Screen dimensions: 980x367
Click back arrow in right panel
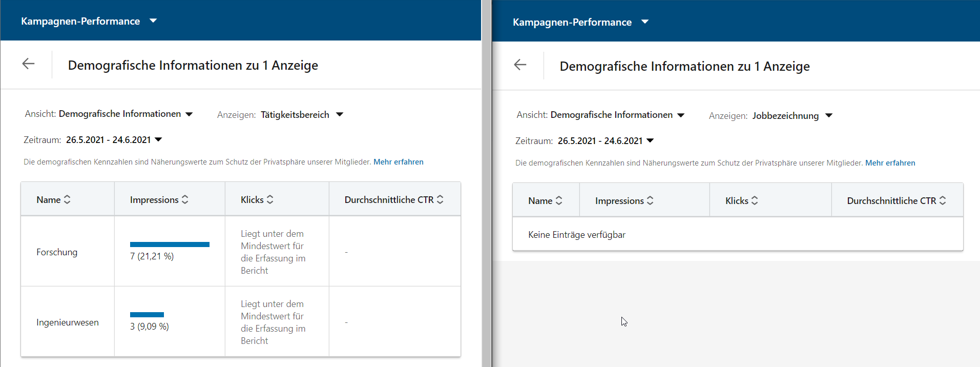[x=520, y=65]
